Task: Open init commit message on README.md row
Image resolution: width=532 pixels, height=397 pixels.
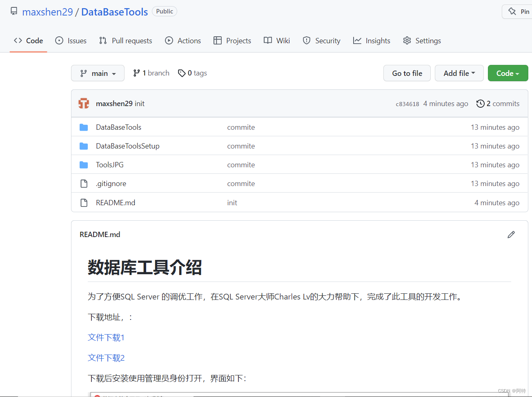Action: pos(232,203)
